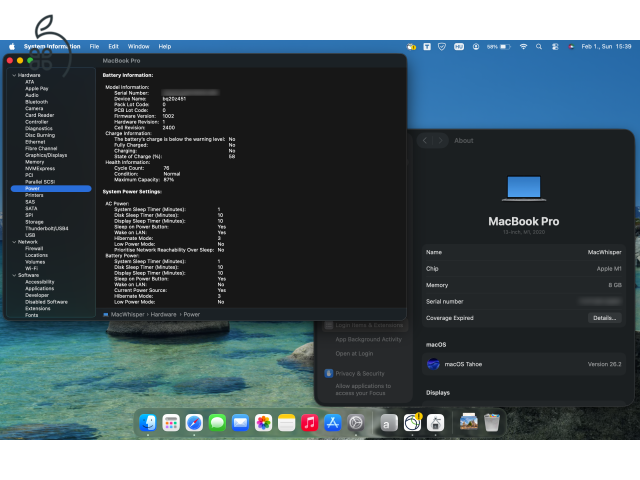Open the Trash in the Dock

(x=492, y=422)
